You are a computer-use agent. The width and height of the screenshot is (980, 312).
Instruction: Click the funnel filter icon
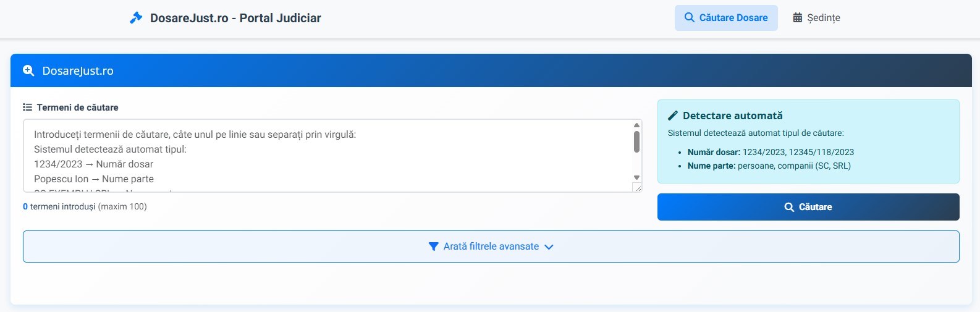coord(434,247)
